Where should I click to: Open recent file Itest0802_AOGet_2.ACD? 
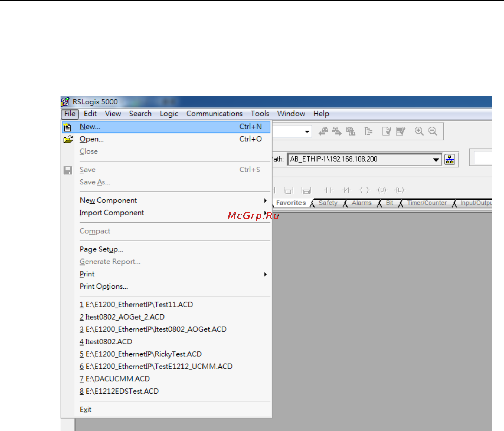click(x=166, y=317)
